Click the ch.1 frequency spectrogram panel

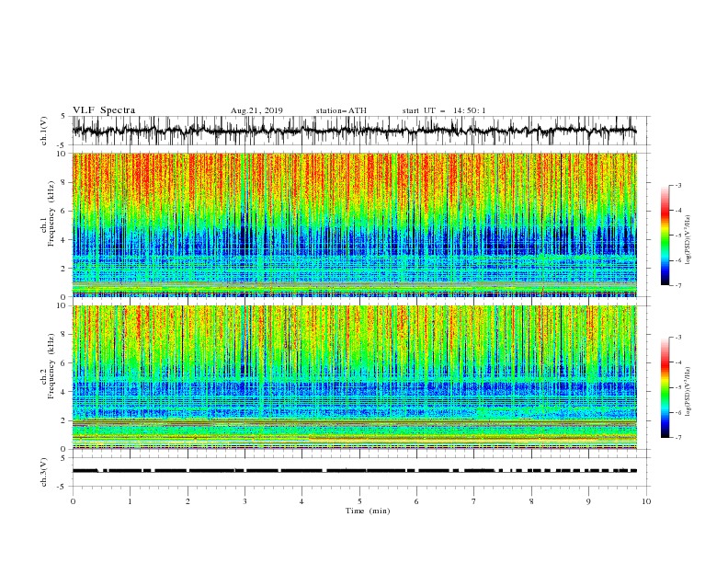tap(354, 224)
